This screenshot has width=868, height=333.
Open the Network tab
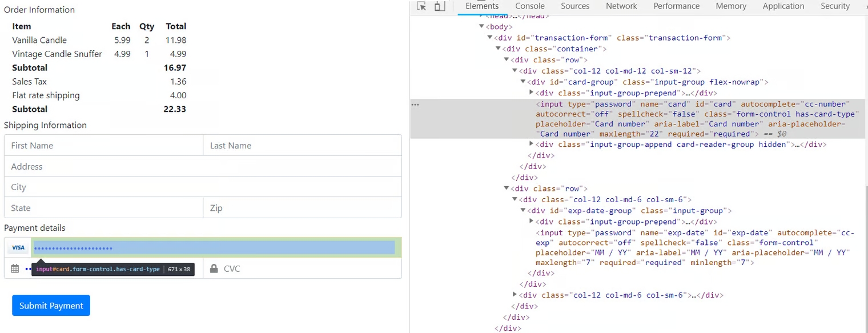(x=621, y=6)
